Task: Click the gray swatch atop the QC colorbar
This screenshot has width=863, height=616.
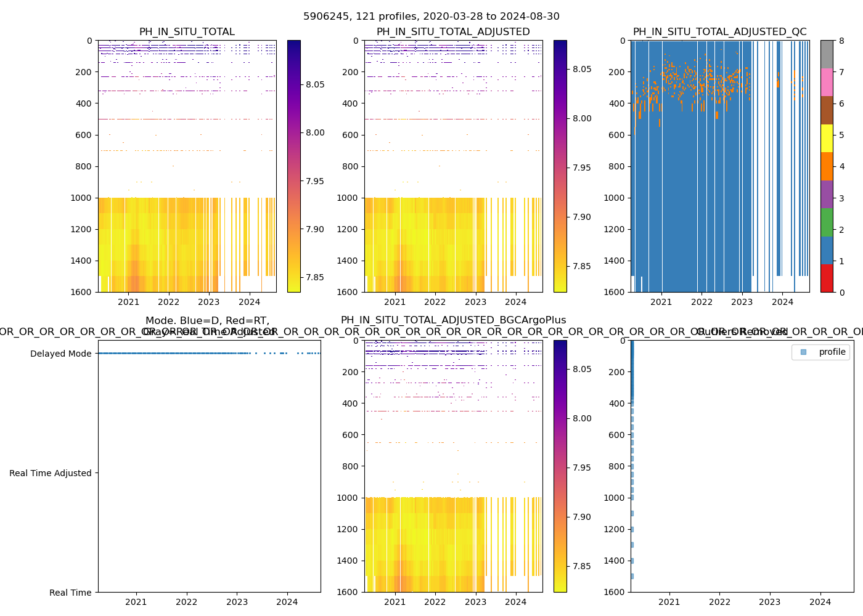Action: click(x=827, y=54)
